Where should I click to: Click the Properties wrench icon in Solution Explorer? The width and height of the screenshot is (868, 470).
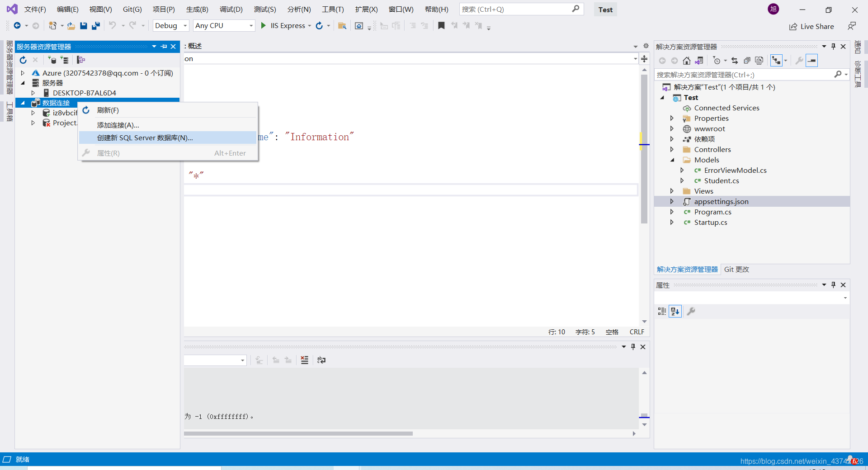[x=799, y=61]
